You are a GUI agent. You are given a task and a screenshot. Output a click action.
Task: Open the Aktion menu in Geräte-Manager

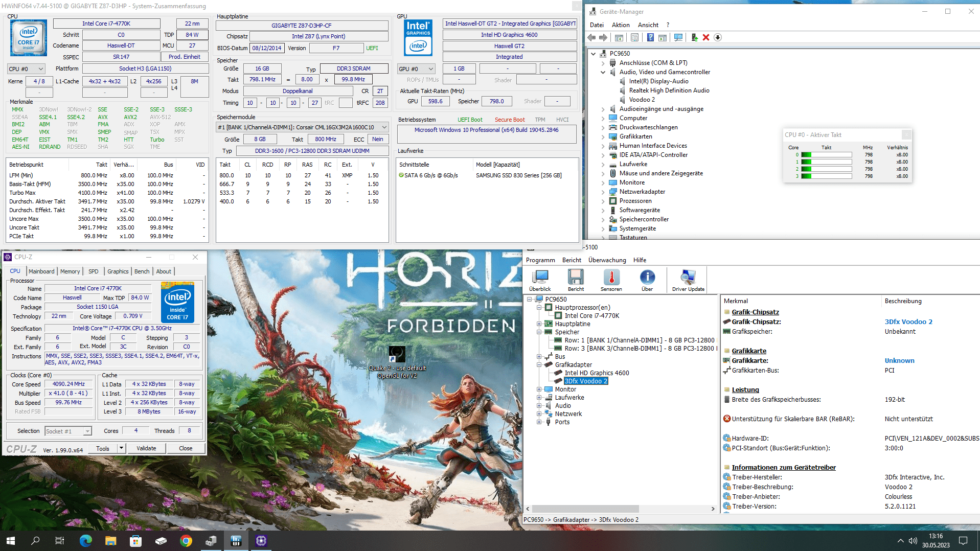click(621, 25)
